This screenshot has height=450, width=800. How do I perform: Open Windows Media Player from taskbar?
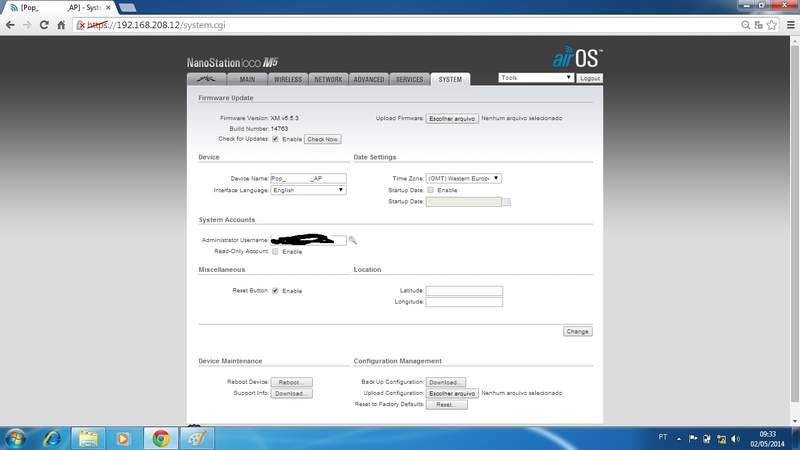(x=123, y=438)
